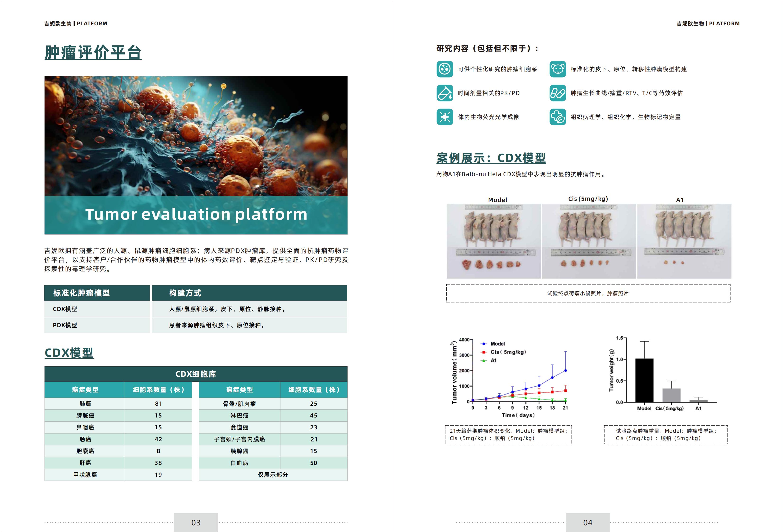784x532 pixels.
Task: Click the 案例展示: CDX模型 heading
Action: (491, 158)
